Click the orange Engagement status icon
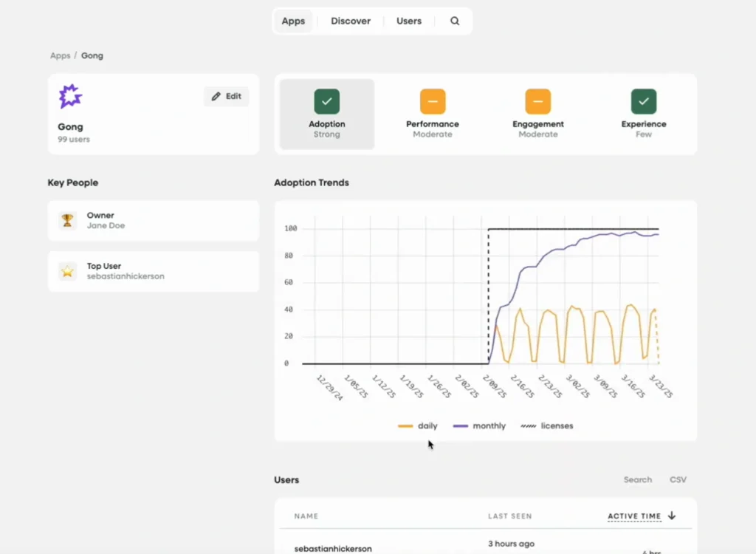This screenshot has width=756, height=554. click(538, 101)
